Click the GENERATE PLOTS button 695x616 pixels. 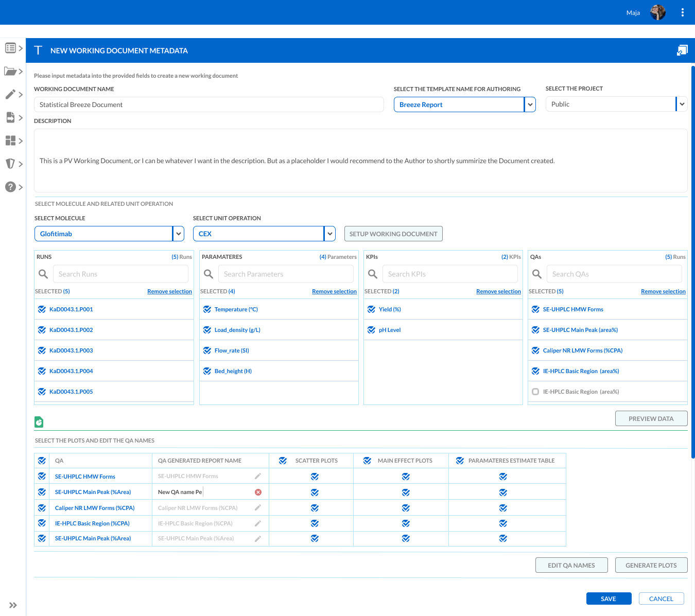point(651,565)
